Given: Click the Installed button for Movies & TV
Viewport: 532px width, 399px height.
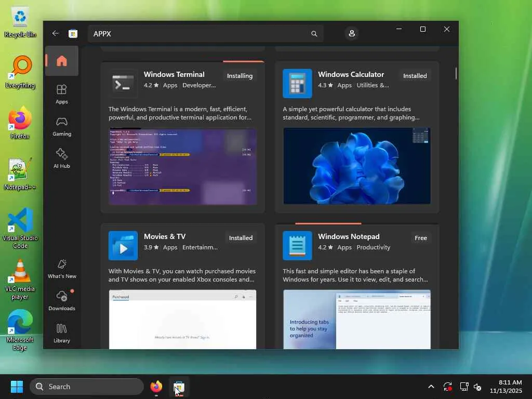Looking at the screenshot, I should [241, 238].
